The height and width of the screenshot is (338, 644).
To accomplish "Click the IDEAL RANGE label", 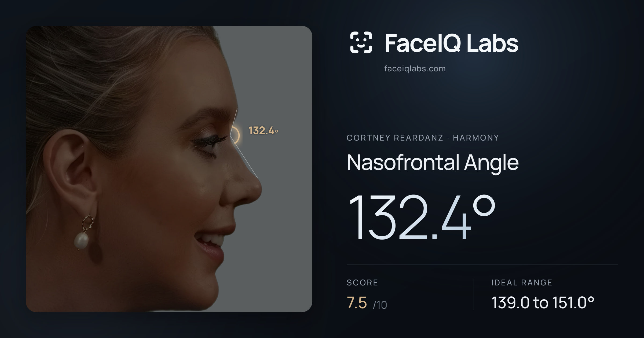I will (x=522, y=282).
